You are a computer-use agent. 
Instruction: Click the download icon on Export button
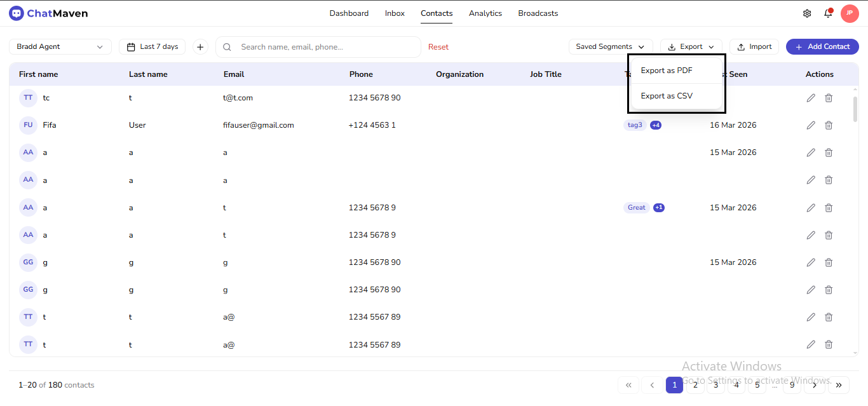[673, 46]
